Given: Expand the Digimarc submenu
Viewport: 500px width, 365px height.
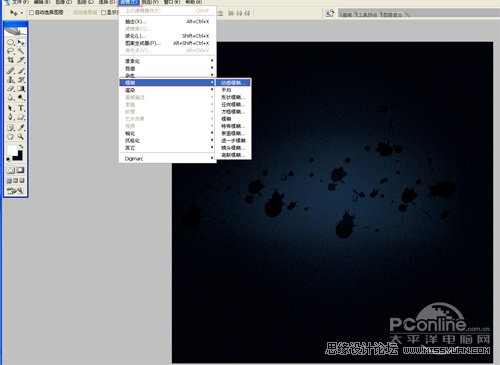Looking at the screenshot, I should pos(168,159).
